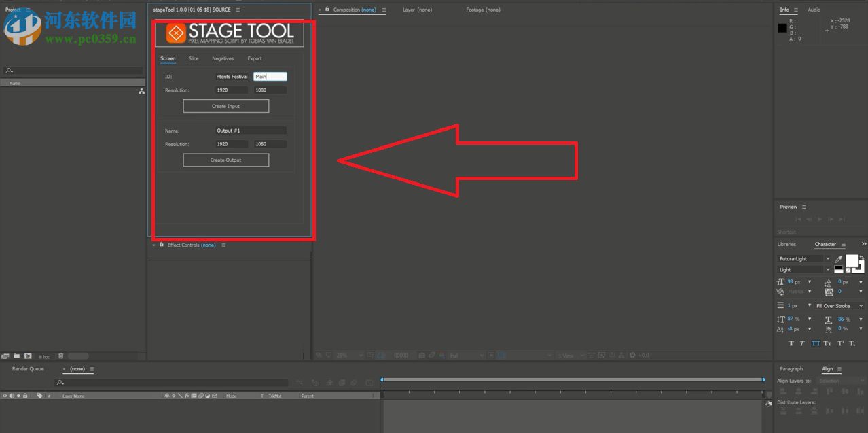Switch to the Audio panel tab
The height and width of the screenshot is (433, 868).
(814, 10)
